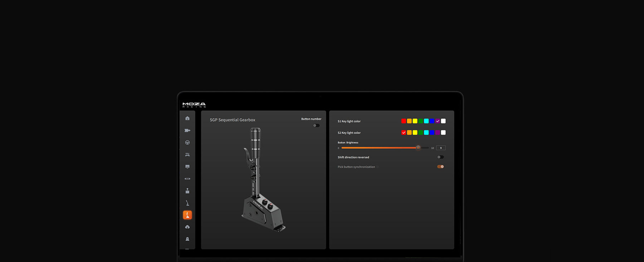The width and height of the screenshot is (644, 262).
Task: Toggle the Button number switch
Action: click(316, 125)
